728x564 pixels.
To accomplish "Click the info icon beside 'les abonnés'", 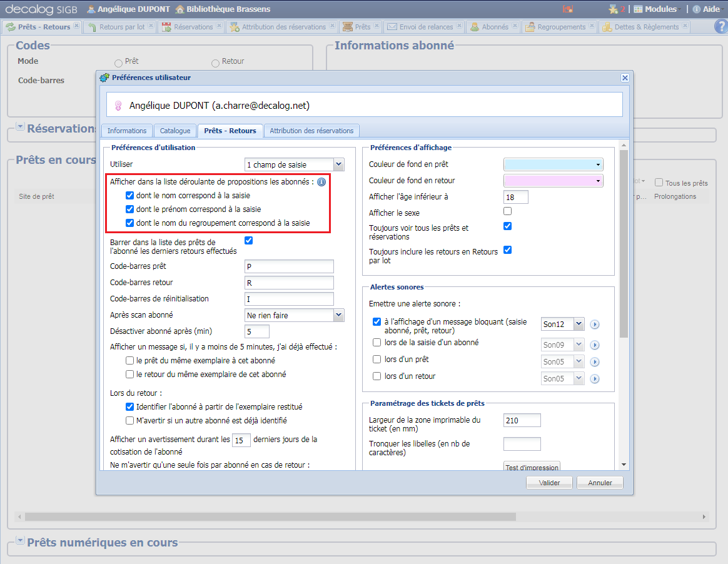I will (321, 183).
